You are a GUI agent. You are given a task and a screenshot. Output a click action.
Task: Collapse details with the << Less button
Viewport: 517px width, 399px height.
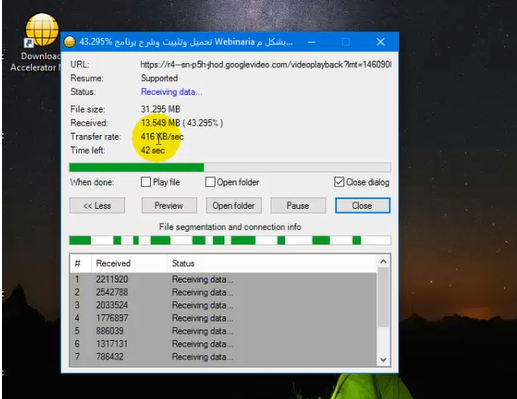97,206
